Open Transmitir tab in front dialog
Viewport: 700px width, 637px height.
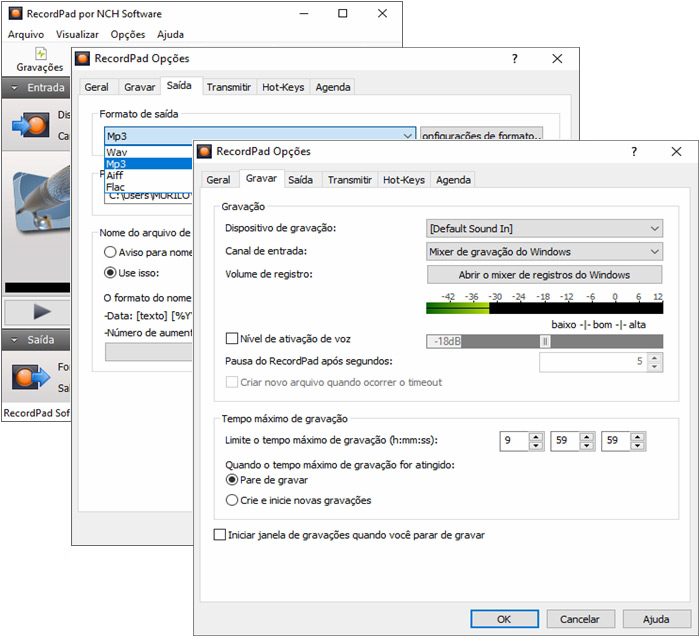pyautogui.click(x=350, y=180)
